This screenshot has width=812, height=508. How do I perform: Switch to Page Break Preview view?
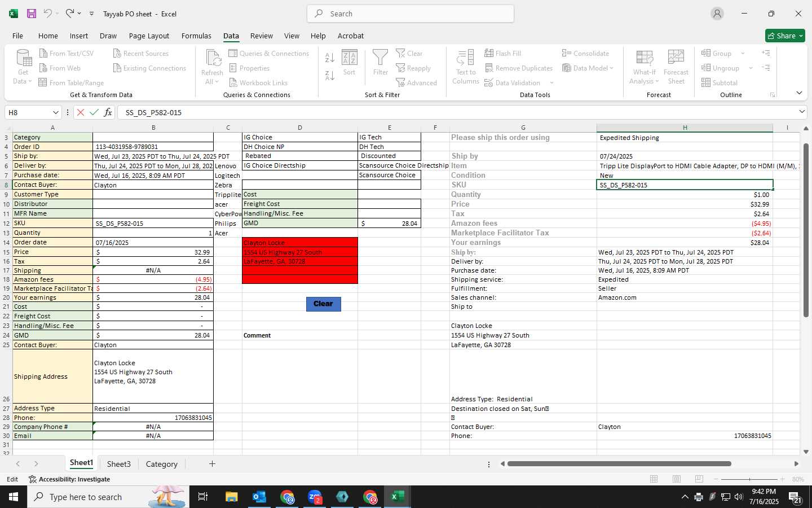(x=699, y=479)
